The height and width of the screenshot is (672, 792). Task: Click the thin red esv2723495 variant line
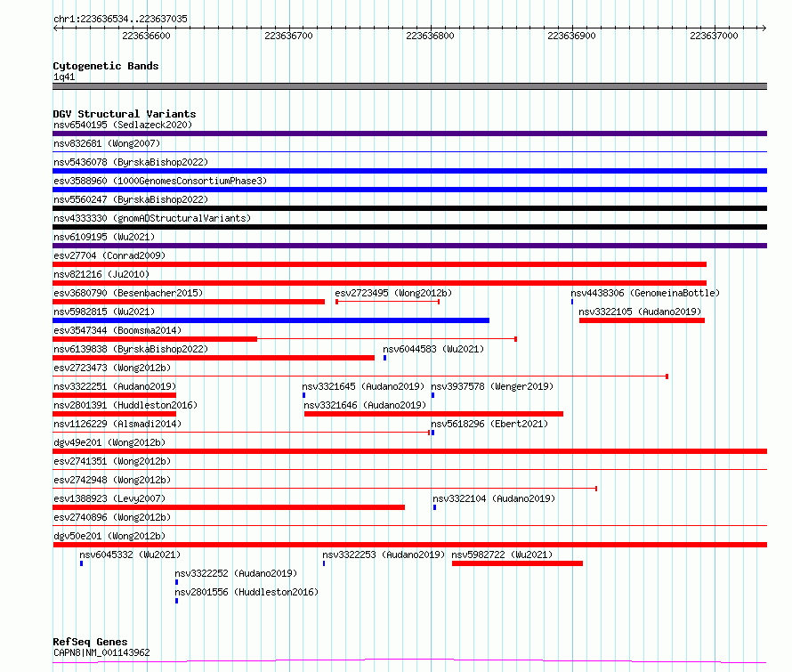click(387, 302)
